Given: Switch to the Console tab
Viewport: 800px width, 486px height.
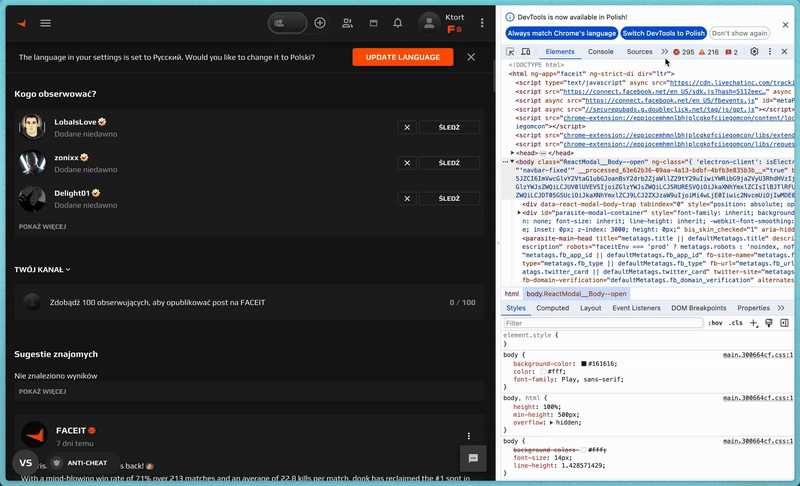Looking at the screenshot, I should pos(601,52).
